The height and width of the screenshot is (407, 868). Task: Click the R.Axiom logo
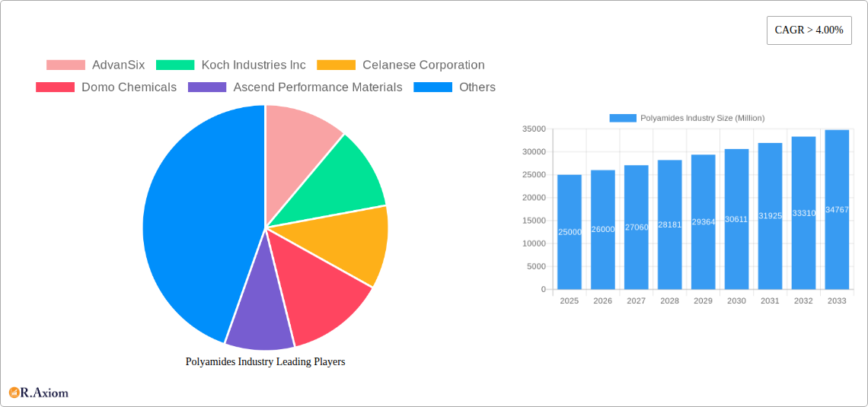point(39,393)
